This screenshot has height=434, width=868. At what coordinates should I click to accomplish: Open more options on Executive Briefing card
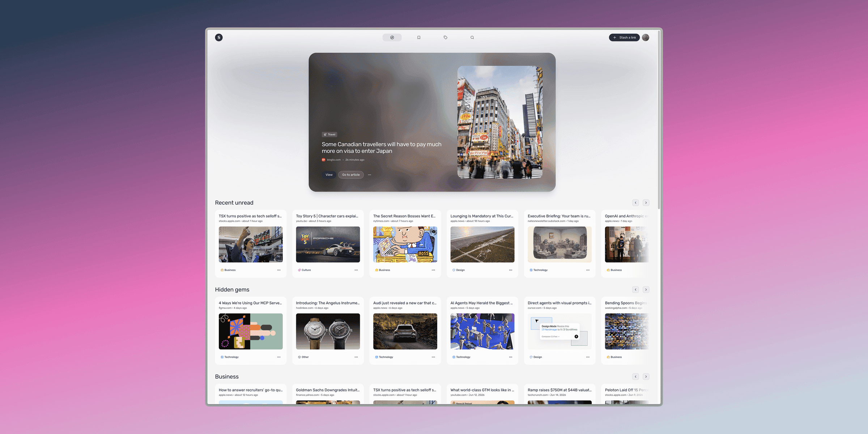[588, 270]
